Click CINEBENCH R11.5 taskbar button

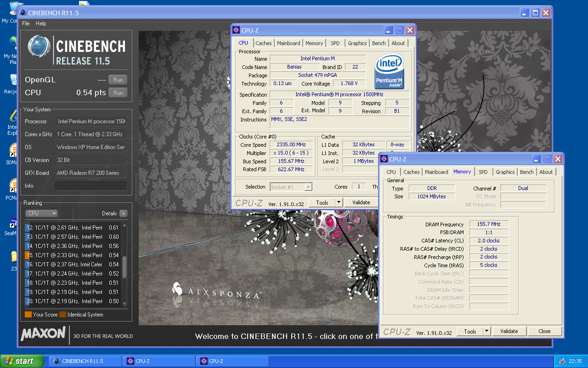point(85,361)
